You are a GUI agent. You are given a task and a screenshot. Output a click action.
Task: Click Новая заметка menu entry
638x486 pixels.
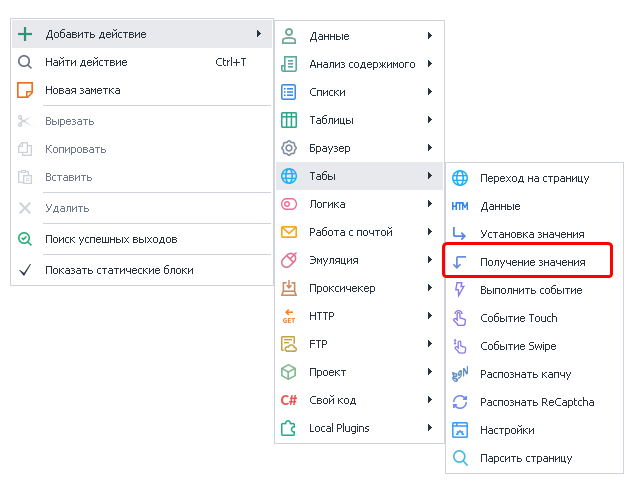[x=82, y=90]
